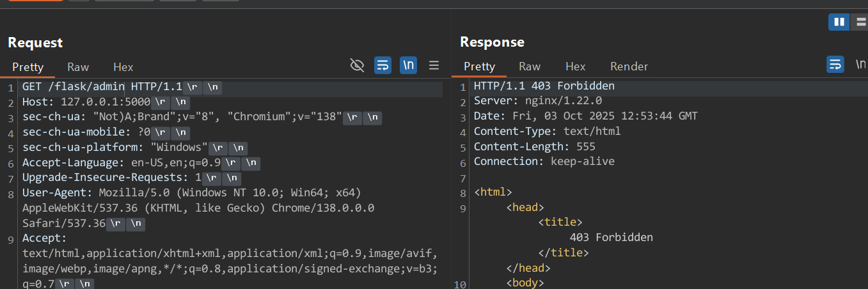Toggle non-printable characters display in Request

click(x=408, y=65)
